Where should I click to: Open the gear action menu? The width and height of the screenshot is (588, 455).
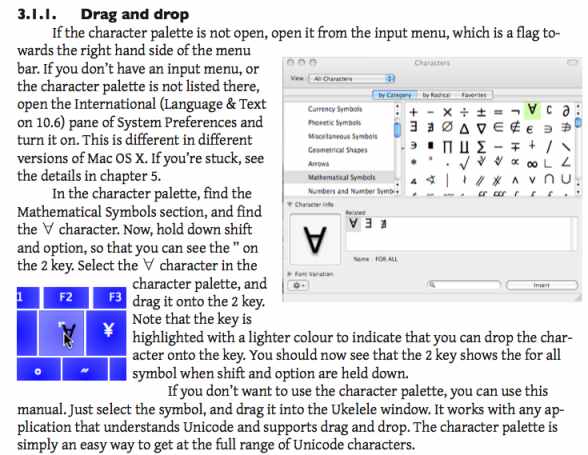[x=298, y=285]
